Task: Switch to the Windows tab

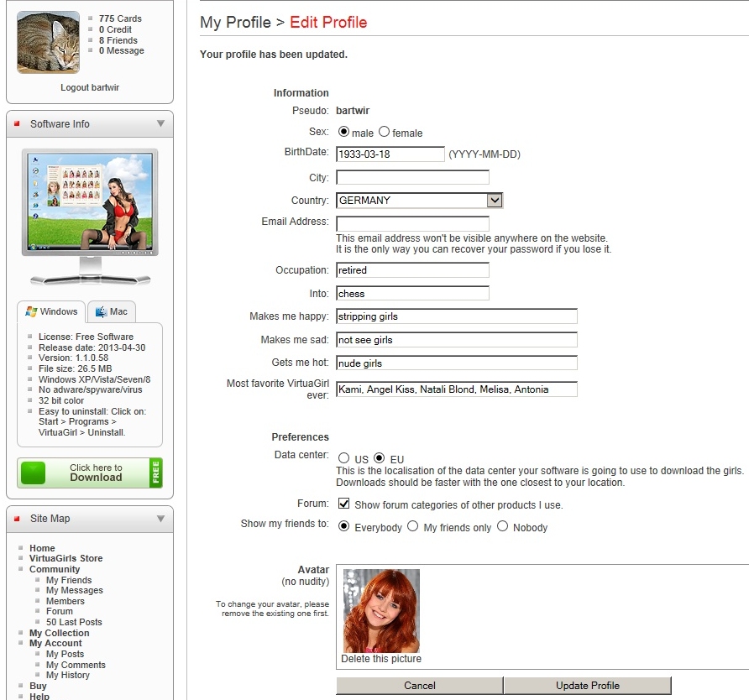Action: 51,311
